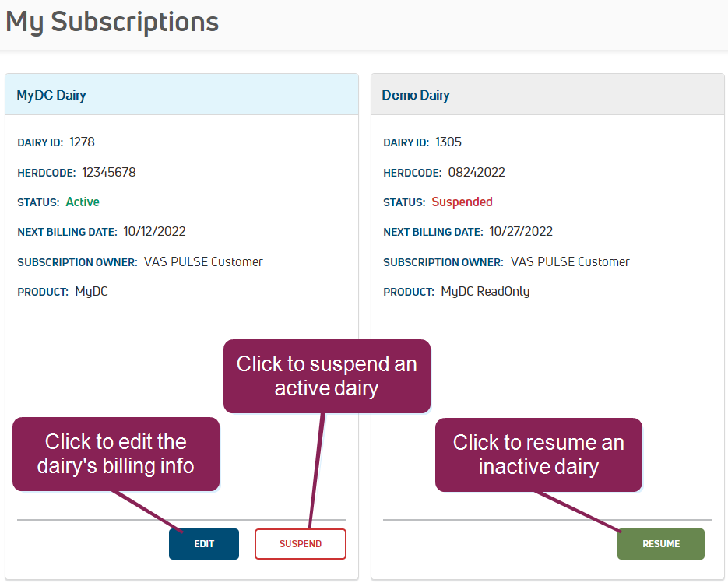Click Demo Dairy's VAS PULSE Customer owner
This screenshot has width=728, height=586.
click(x=570, y=261)
